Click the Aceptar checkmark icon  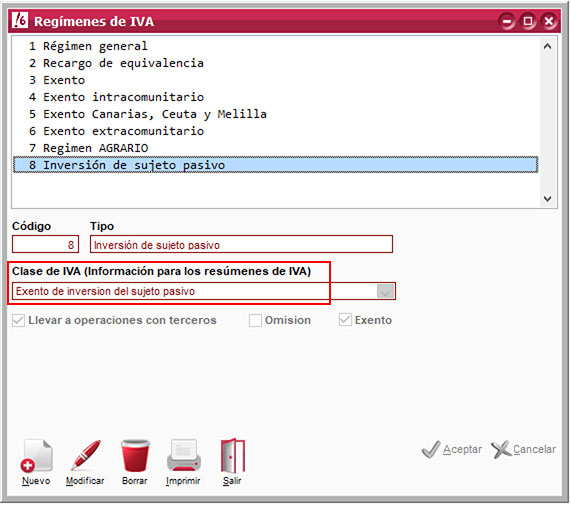pos(431,449)
